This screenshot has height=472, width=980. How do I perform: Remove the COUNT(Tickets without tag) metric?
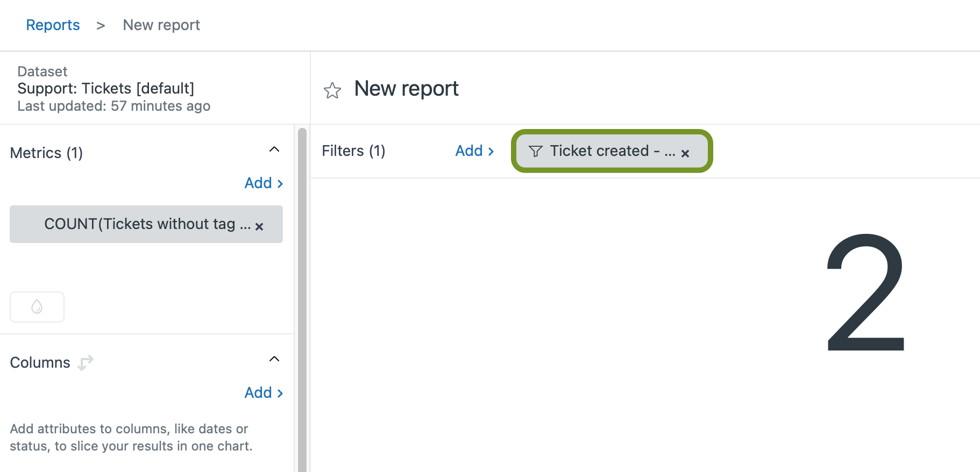pyautogui.click(x=259, y=227)
